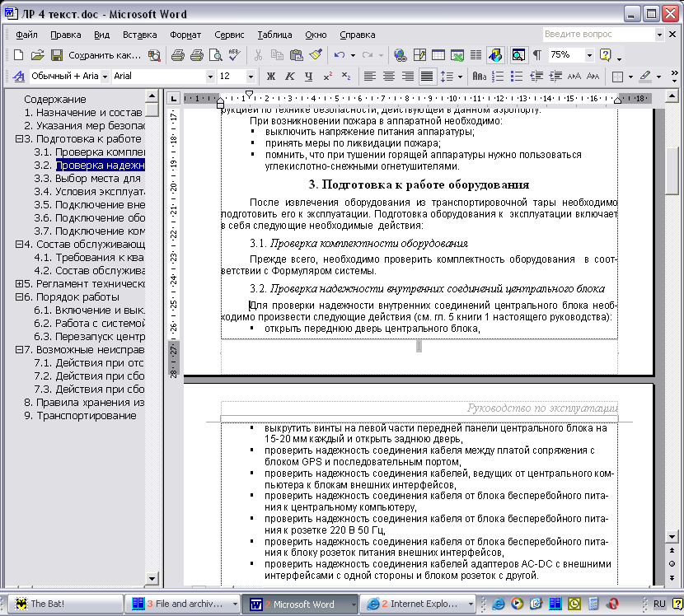684x616 pixels.
Task: Click the Columns icon
Action: click(x=476, y=55)
